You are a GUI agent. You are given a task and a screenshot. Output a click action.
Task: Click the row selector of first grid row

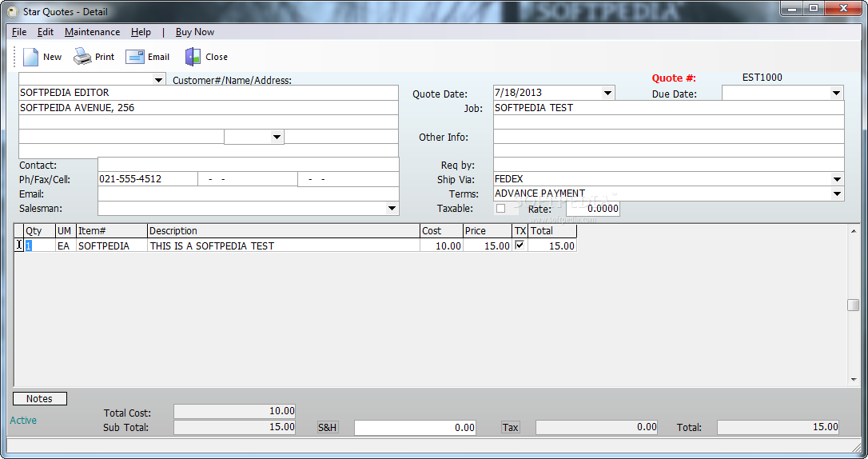(19, 245)
